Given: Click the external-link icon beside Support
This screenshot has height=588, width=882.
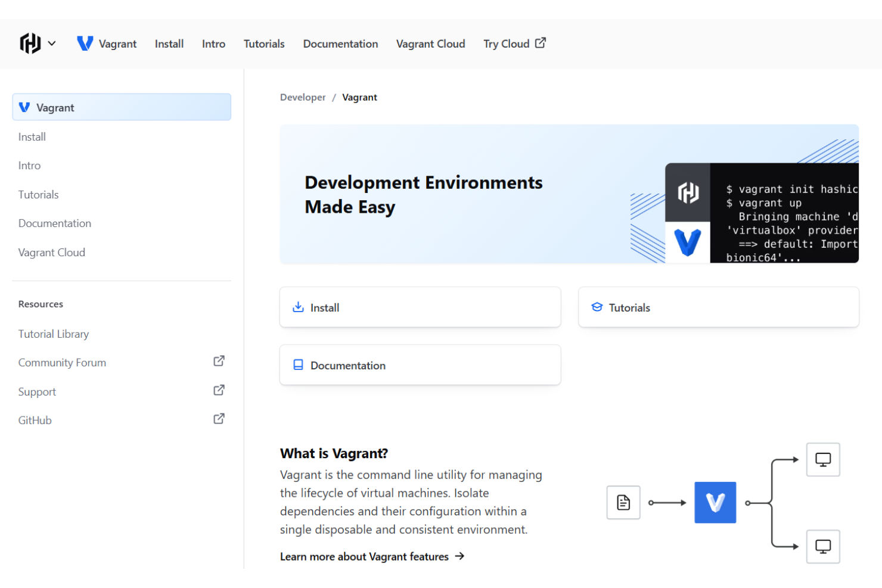Looking at the screenshot, I should (x=219, y=390).
